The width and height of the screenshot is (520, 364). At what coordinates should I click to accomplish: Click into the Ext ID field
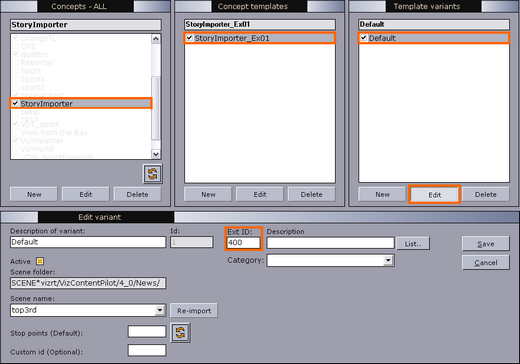point(243,243)
